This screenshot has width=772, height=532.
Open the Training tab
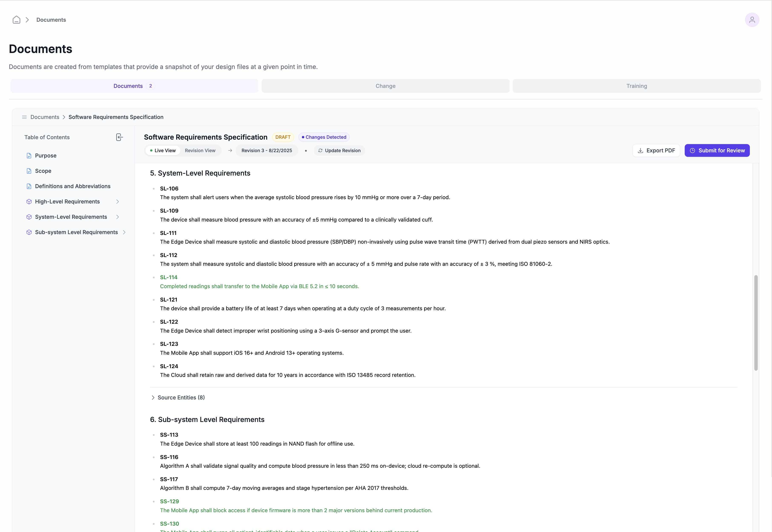click(636, 86)
